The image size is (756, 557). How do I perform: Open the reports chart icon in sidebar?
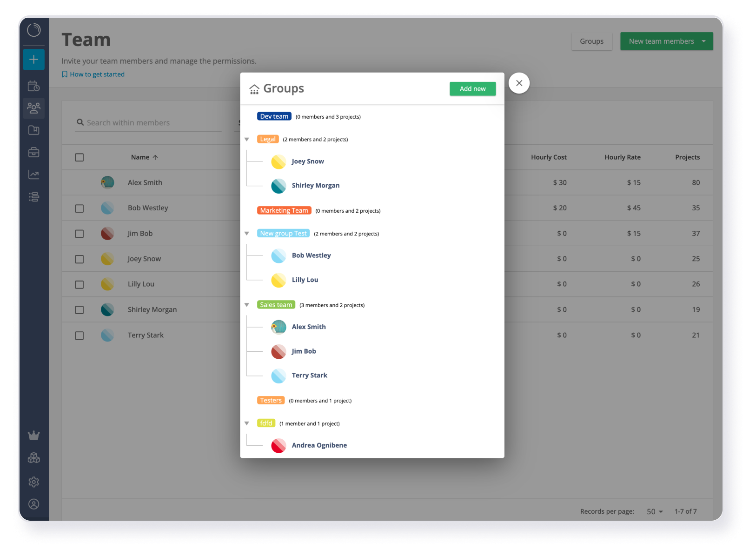pos(33,174)
